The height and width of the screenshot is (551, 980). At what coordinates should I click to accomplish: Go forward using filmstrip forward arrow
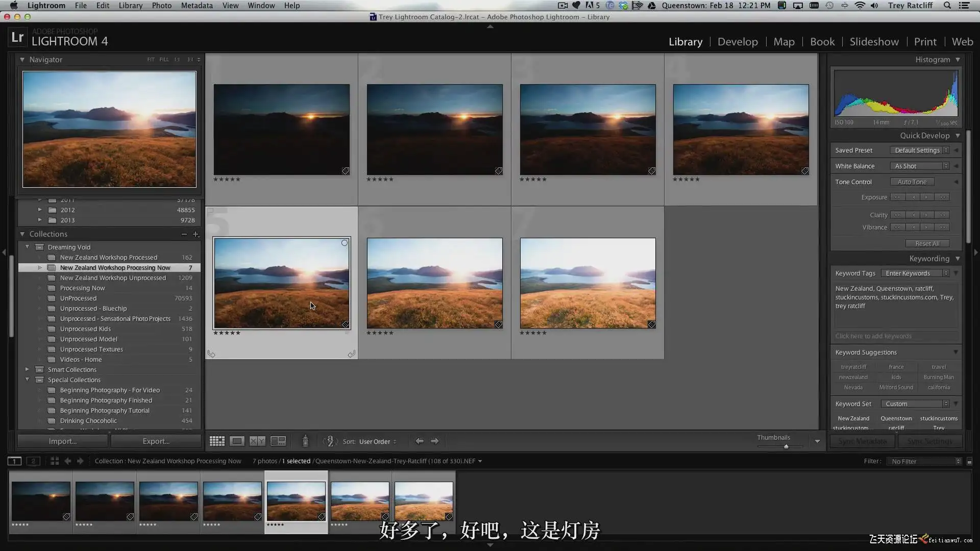80,461
